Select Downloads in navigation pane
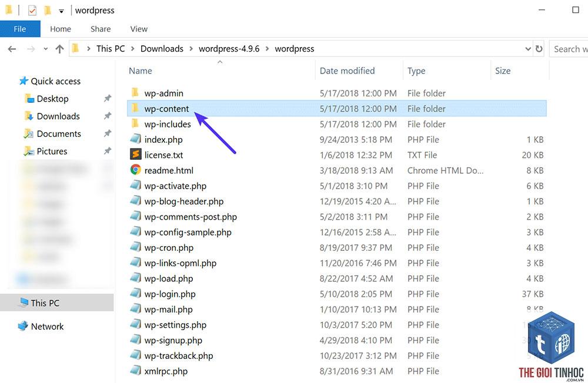Image resolution: width=588 pixels, height=383 pixels. click(x=58, y=116)
